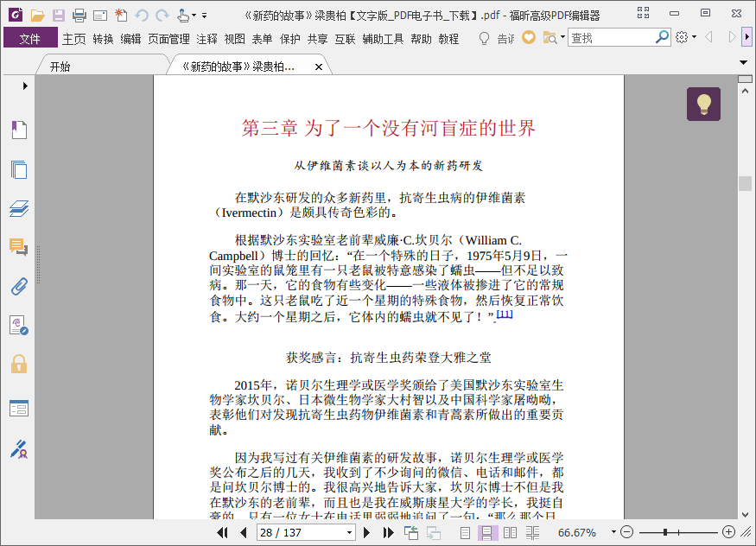Open the hand tool dropdown arrow
Screen dimensions: 756x546
[x=194, y=16]
